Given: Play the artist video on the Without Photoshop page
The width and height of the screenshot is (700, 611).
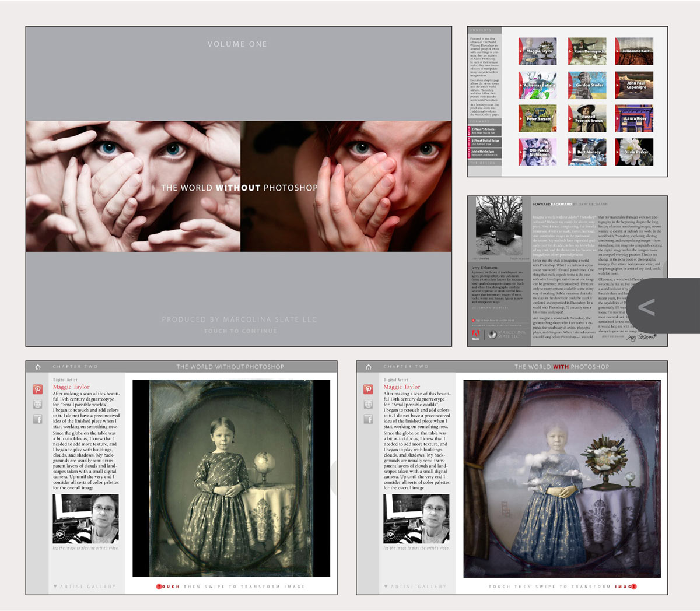Looking at the screenshot, I should pyautogui.click(x=86, y=519).
